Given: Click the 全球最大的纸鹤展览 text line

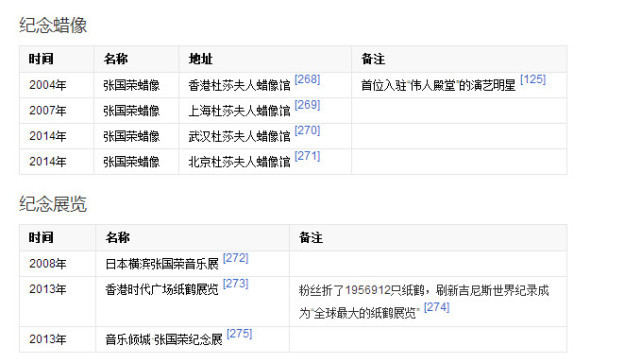Looking at the screenshot, I should 359,314.
